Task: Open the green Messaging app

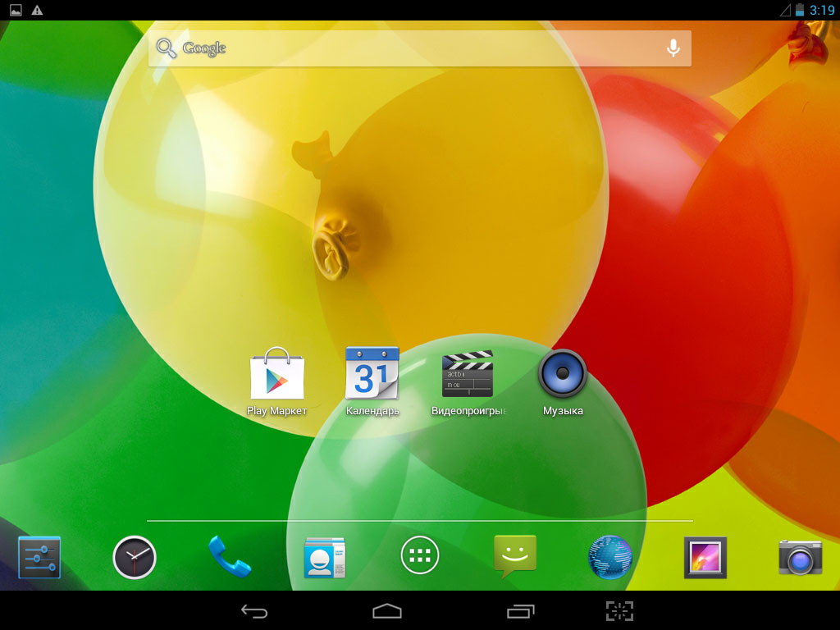Action: click(515, 557)
